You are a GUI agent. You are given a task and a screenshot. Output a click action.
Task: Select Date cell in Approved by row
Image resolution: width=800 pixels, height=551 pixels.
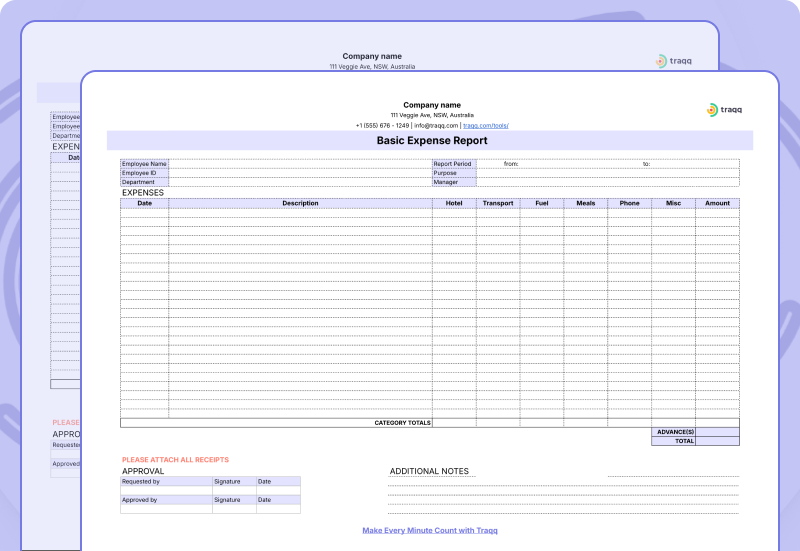pyautogui.click(x=278, y=500)
